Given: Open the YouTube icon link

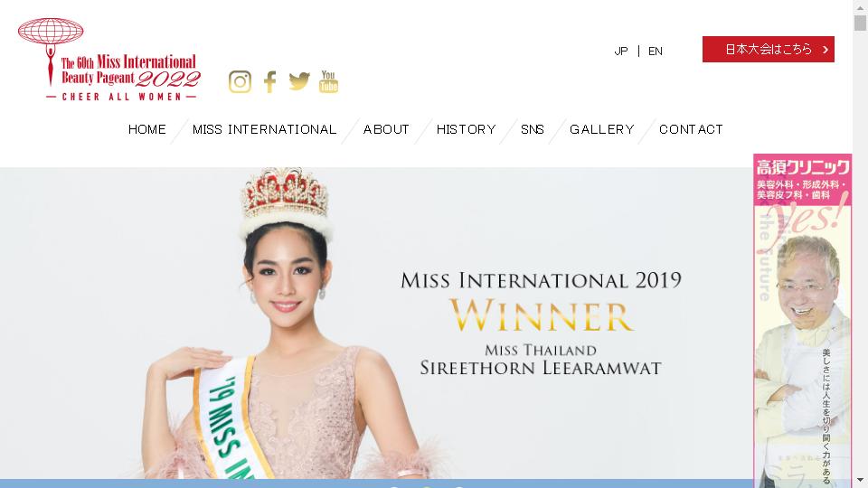Looking at the screenshot, I should [x=328, y=81].
